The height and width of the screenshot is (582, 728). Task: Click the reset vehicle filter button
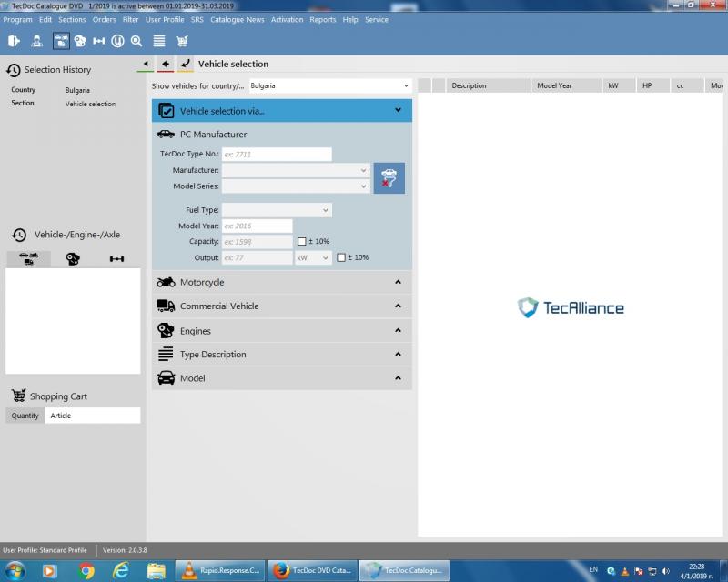pos(389,177)
